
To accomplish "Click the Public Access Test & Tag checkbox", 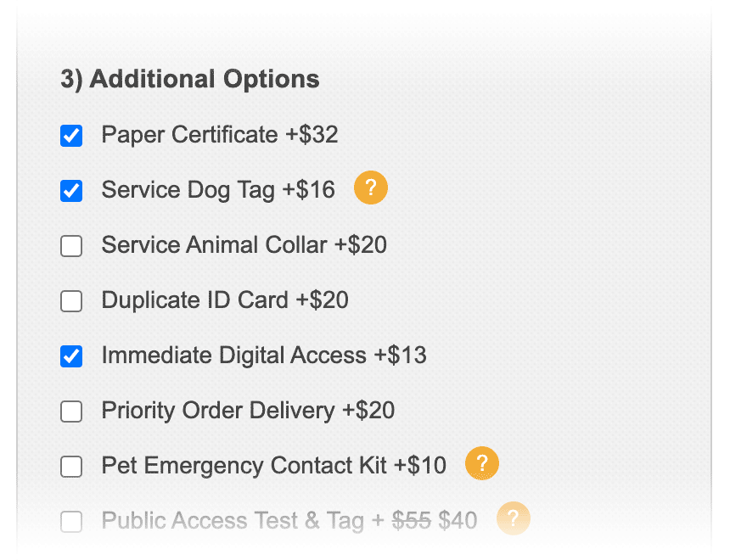I will (71, 522).
